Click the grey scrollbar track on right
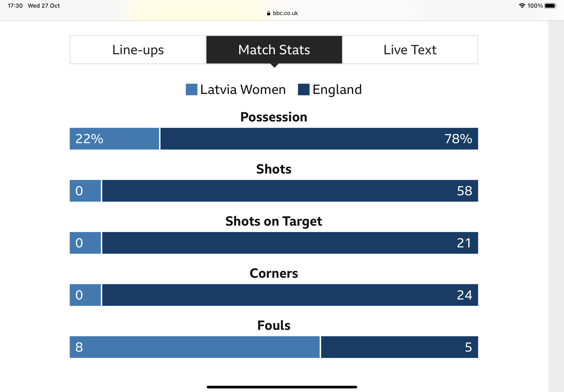Screen dimensions: 564x392 (556, 206)
